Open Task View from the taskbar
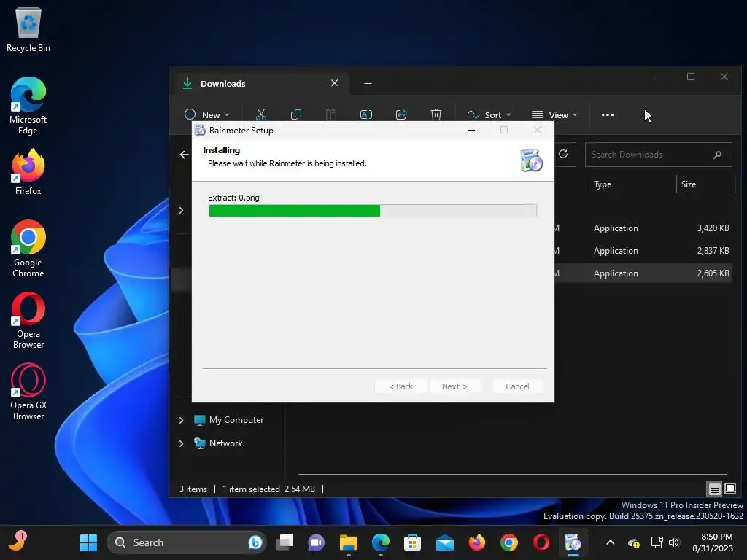 point(285,542)
